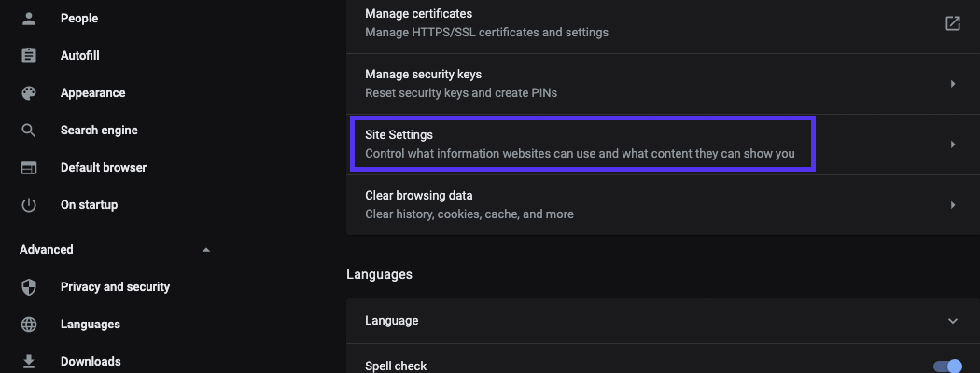This screenshot has width=980, height=373.
Task: Click the Autofill clipboard icon
Action: tap(29, 56)
